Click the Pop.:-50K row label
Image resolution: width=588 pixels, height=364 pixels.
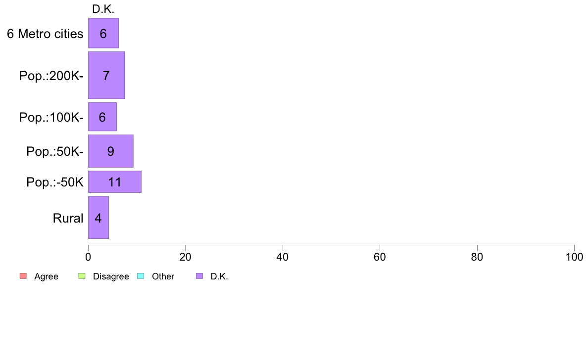pos(55,182)
